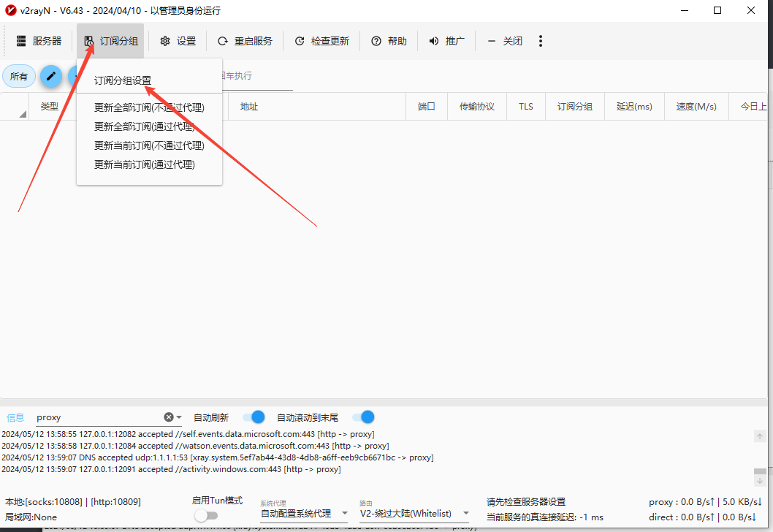Click 检查更新 update check icon

tap(300, 41)
